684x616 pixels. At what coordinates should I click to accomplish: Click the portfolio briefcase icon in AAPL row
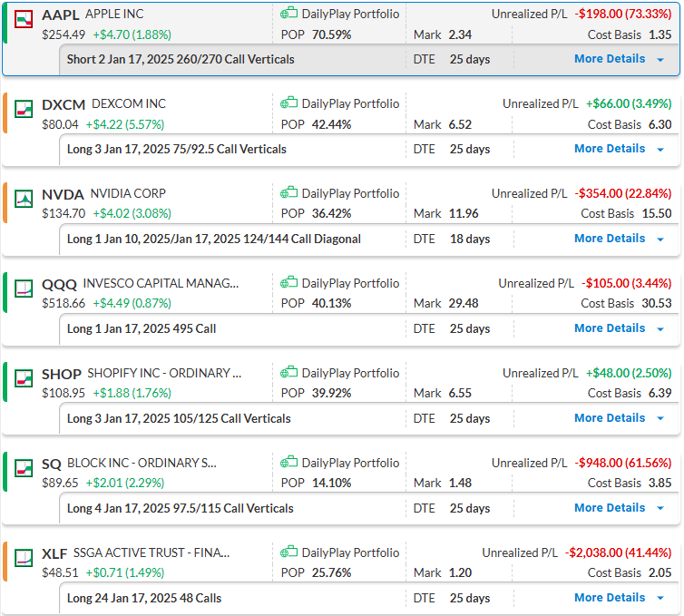[288, 13]
